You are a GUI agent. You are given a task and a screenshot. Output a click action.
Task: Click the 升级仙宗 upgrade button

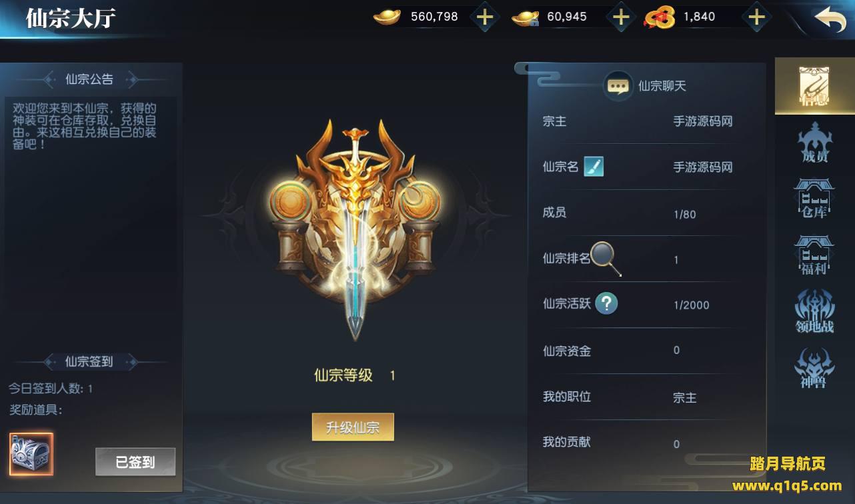[353, 427]
